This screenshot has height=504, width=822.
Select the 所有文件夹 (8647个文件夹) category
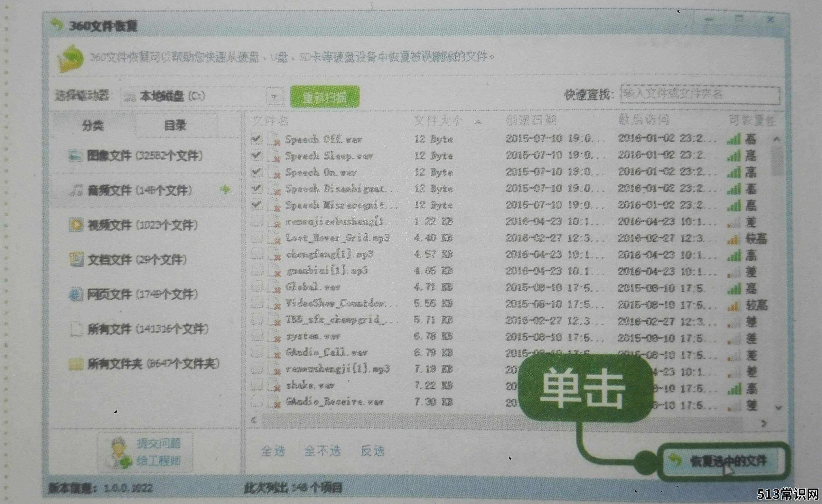point(145,364)
